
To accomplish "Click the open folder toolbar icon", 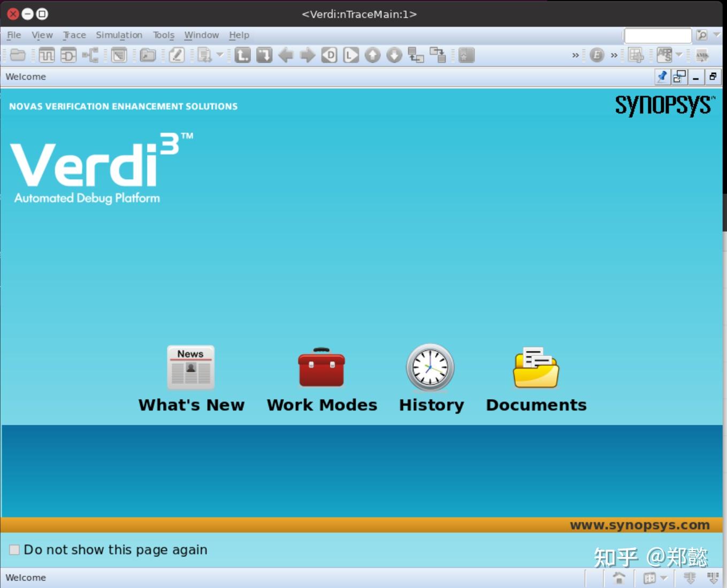I will pyautogui.click(x=18, y=55).
